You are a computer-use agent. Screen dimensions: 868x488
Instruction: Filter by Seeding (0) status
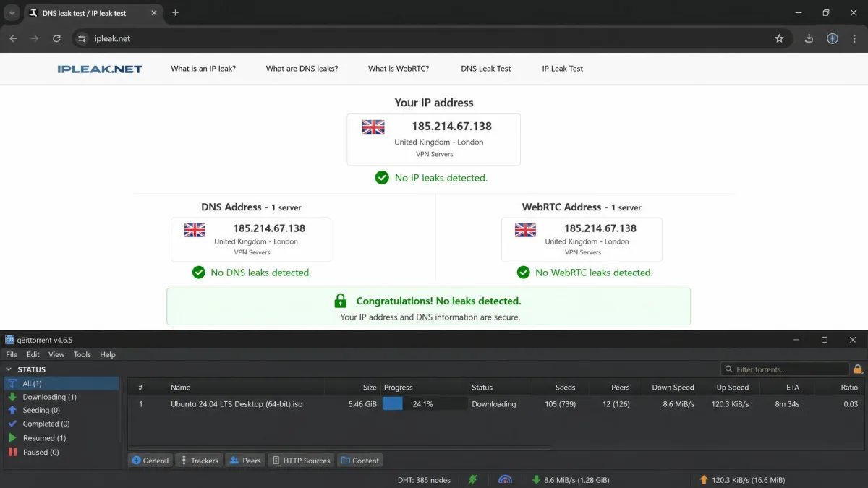(61, 410)
